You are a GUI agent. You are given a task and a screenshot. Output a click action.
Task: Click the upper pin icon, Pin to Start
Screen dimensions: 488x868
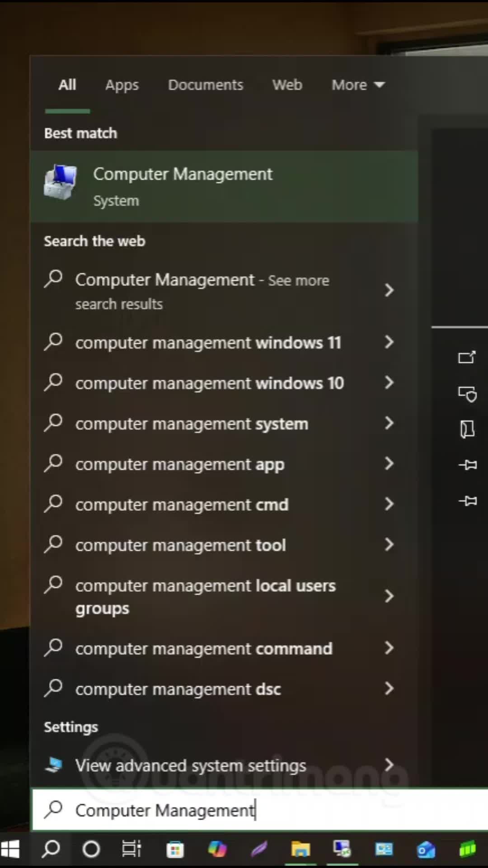468,465
